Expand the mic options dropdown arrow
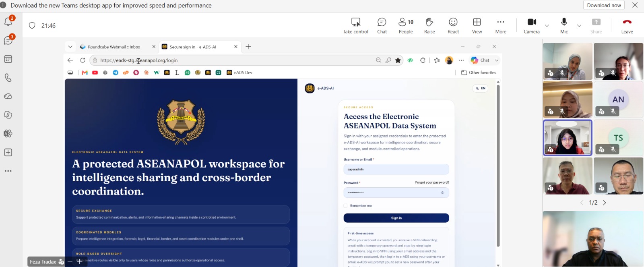The width and height of the screenshot is (644, 267). [x=579, y=26]
